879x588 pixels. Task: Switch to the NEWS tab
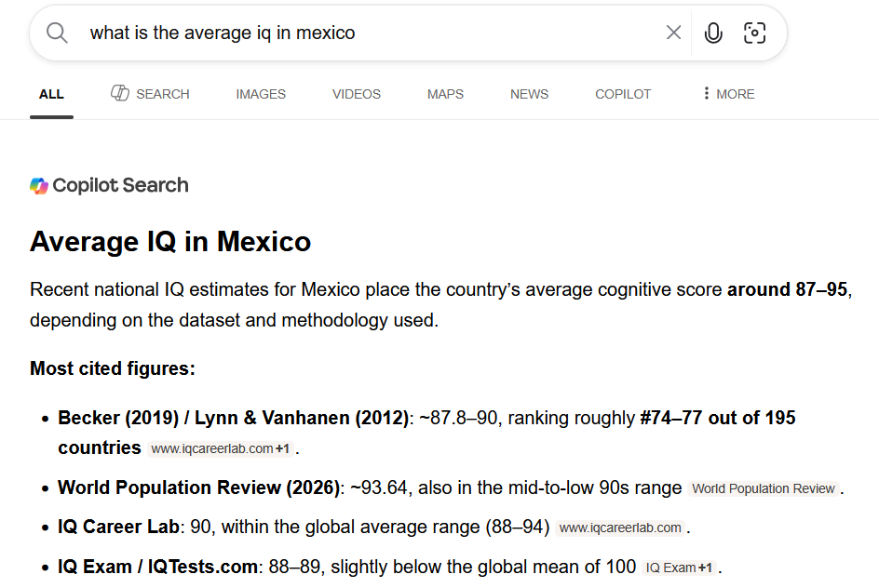click(x=529, y=94)
